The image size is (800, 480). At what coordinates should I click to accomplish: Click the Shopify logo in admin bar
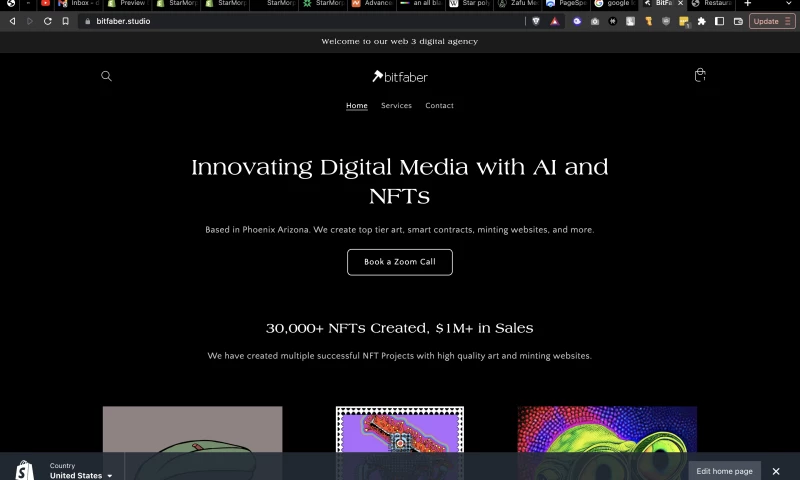23,470
